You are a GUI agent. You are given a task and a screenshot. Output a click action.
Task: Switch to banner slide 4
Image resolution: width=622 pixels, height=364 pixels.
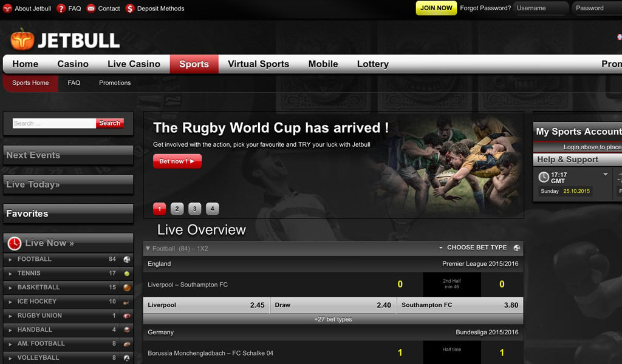click(212, 209)
